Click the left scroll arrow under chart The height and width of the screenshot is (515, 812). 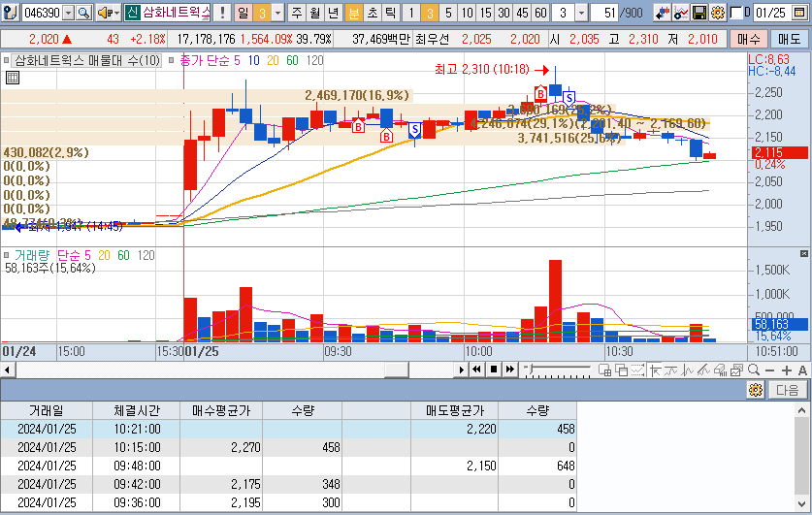[7, 370]
